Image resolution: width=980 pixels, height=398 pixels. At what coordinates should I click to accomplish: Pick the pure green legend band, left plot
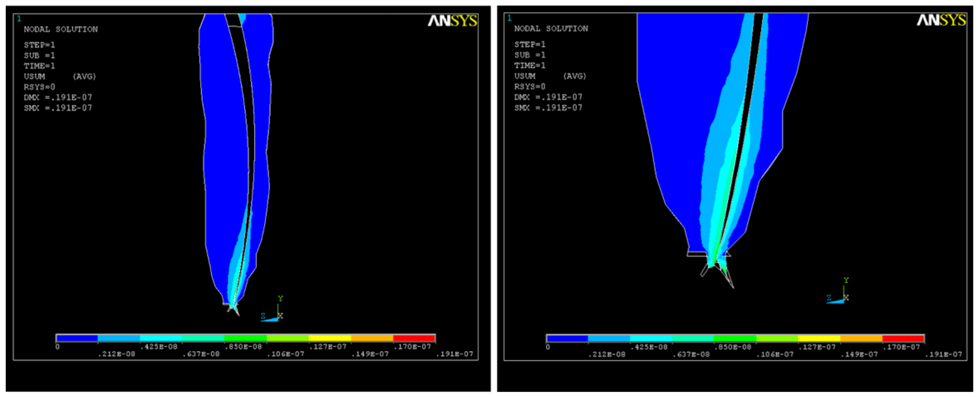point(246,338)
